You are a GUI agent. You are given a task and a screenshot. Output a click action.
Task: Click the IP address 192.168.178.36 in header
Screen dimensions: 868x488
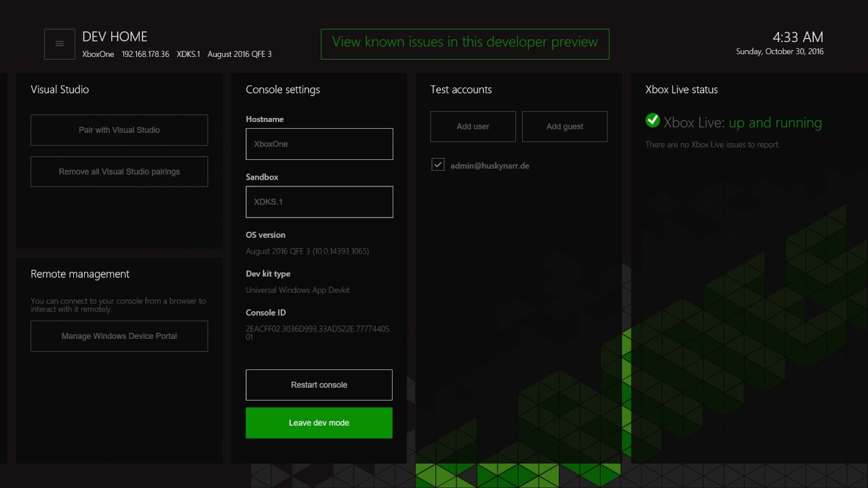[146, 54]
